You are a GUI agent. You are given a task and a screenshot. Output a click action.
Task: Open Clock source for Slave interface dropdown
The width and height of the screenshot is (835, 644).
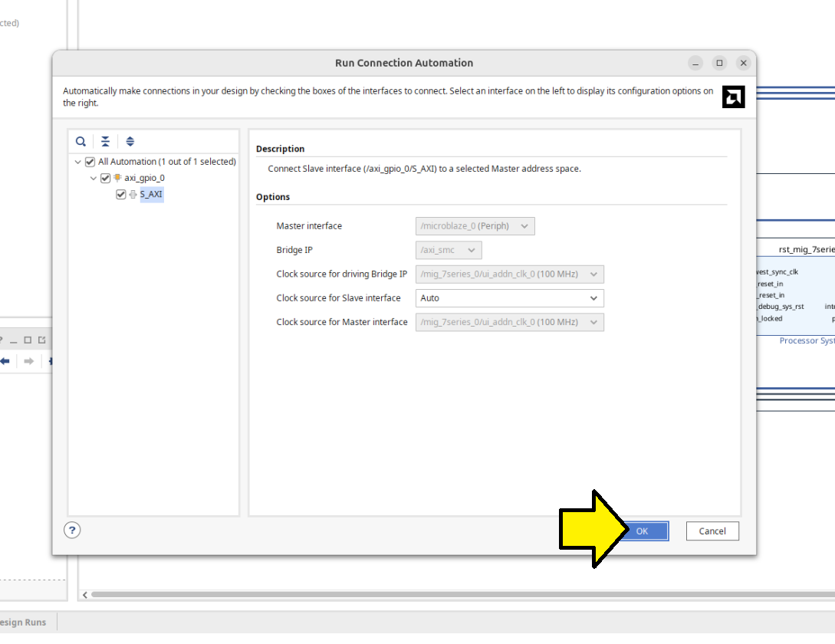pos(509,298)
